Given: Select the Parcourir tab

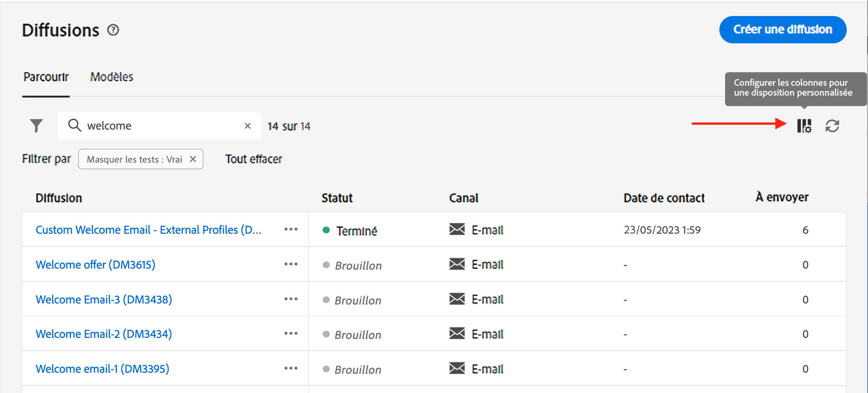Looking at the screenshot, I should 46,77.
